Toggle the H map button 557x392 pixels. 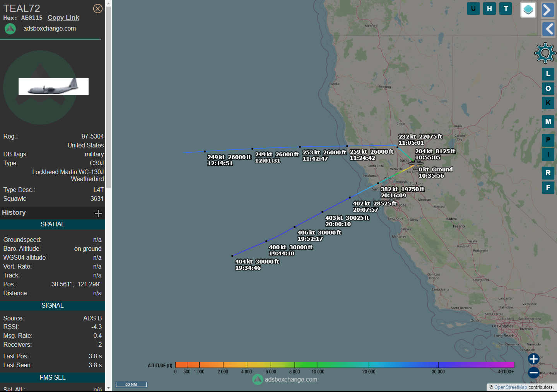coord(490,9)
